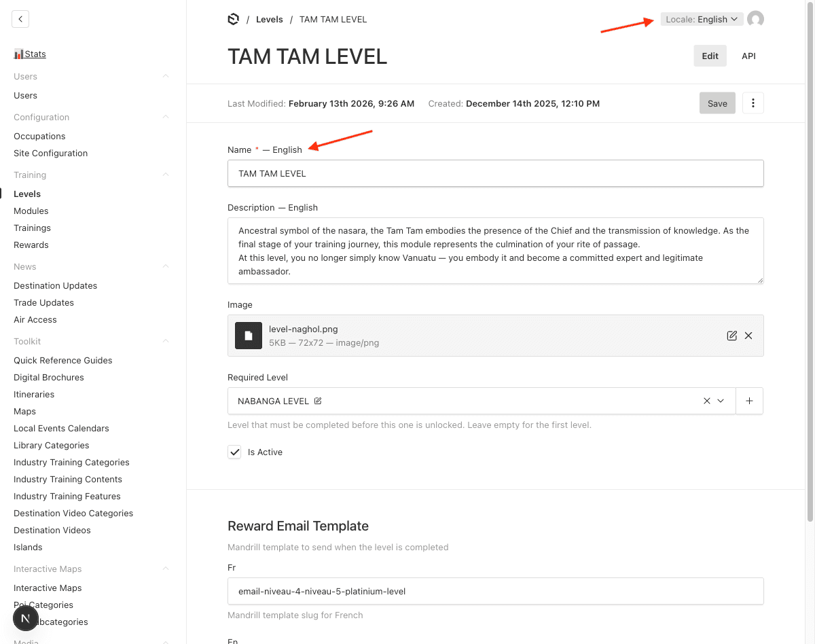Click the Next.js badge icon
Image resolution: width=815 pixels, height=644 pixels.
pyautogui.click(x=25, y=618)
